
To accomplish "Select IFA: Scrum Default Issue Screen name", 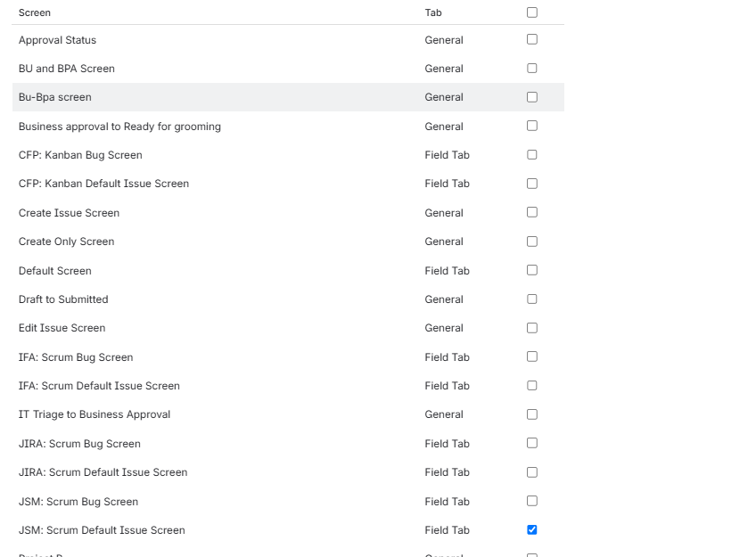I will tap(99, 386).
